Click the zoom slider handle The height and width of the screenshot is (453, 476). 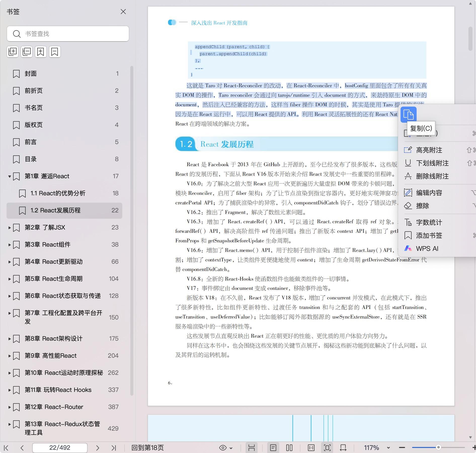438,447
